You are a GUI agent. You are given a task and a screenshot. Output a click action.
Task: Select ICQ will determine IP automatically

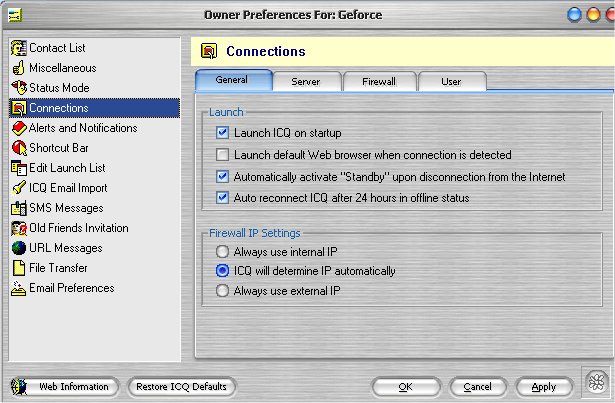coord(222,271)
